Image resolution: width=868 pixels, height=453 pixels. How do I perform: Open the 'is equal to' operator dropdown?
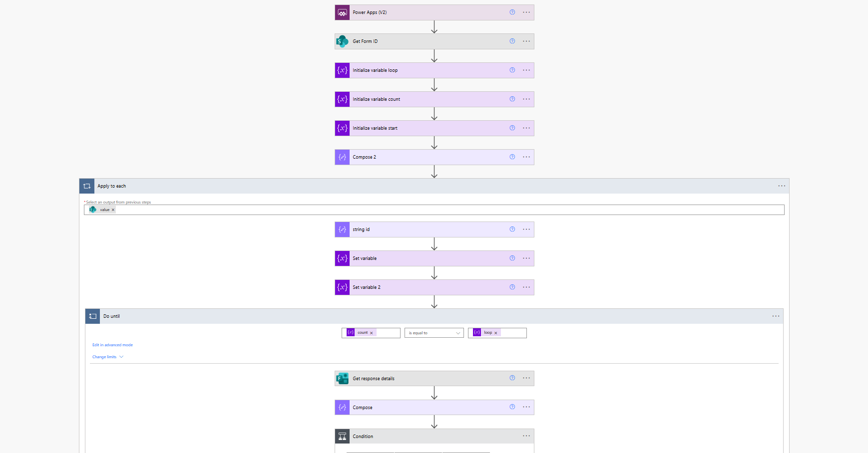(434, 333)
